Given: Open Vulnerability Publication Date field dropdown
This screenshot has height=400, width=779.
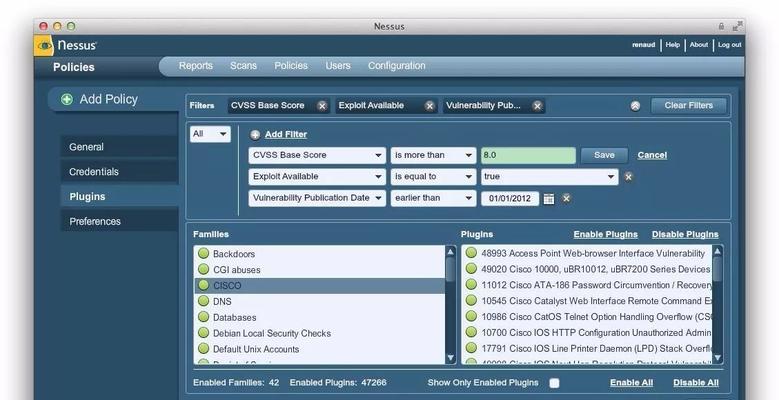Looking at the screenshot, I should [317, 198].
